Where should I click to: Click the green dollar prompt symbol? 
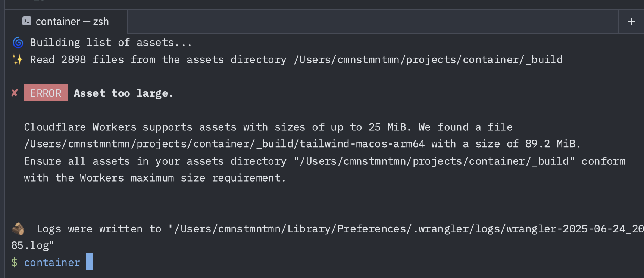coord(15,262)
